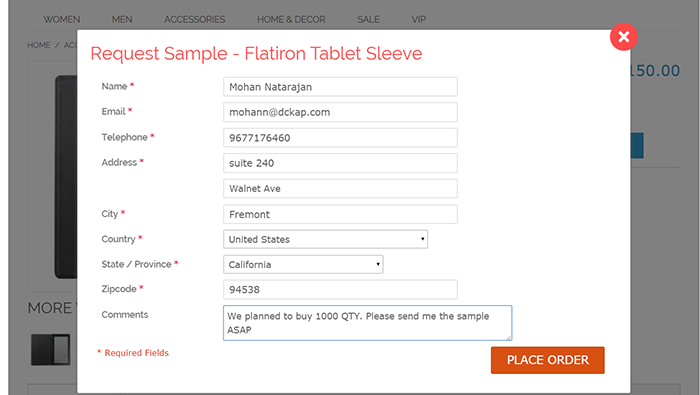Viewport: 700px width, 395px height.
Task: Click into the Email field
Action: (x=340, y=112)
